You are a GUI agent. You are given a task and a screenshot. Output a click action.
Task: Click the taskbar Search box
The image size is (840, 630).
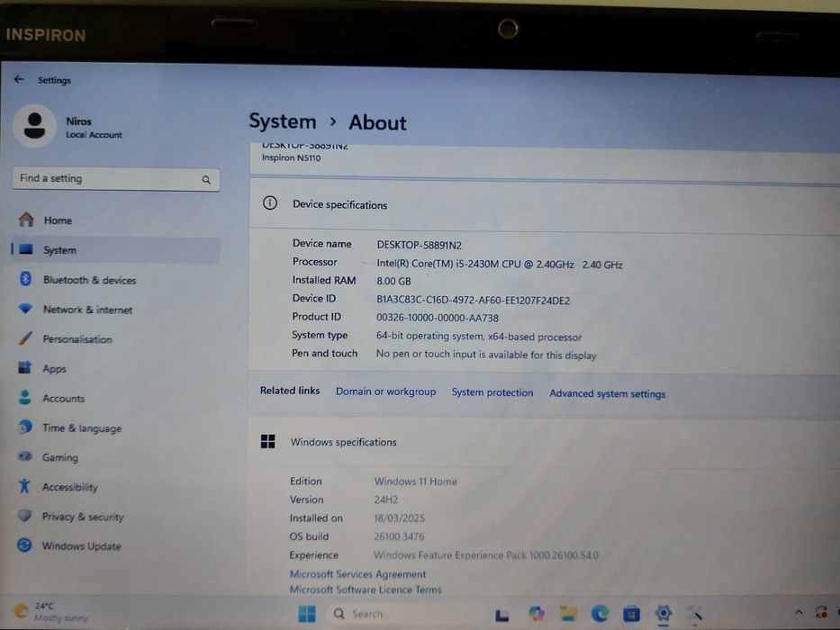402,614
